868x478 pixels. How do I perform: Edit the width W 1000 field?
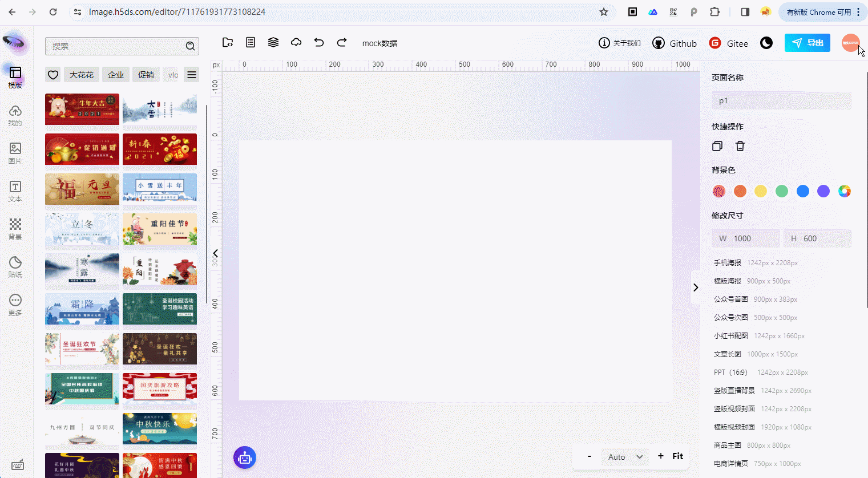coord(746,238)
